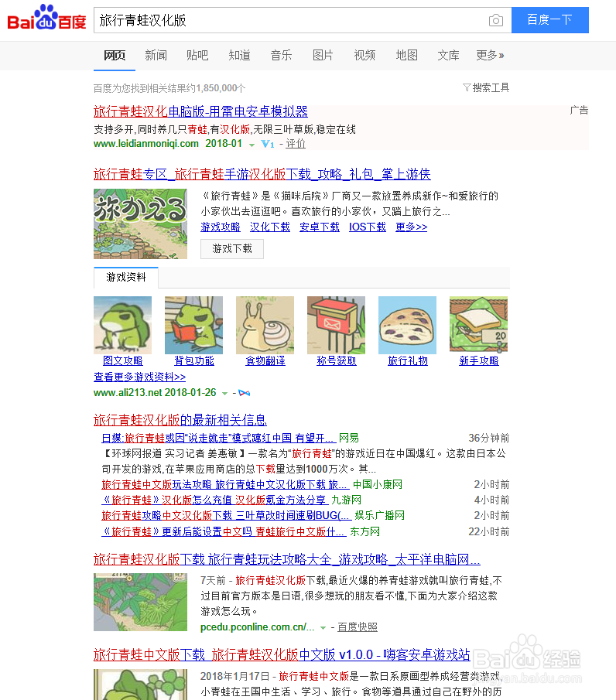This screenshot has width=616, height=700.
Task: Open the 掌上游侠 旅行青蛙专区 result title
Action: pyautogui.click(x=262, y=174)
